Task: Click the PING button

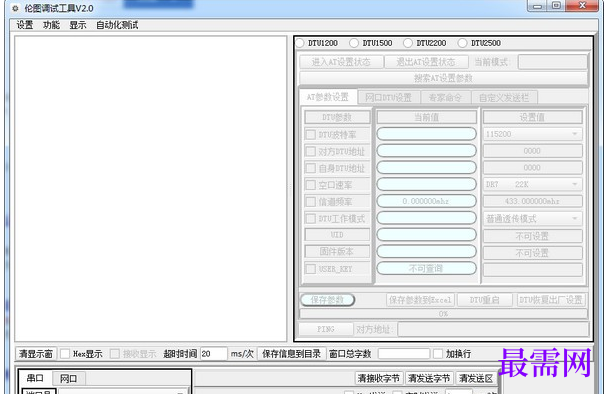Action: [326, 329]
